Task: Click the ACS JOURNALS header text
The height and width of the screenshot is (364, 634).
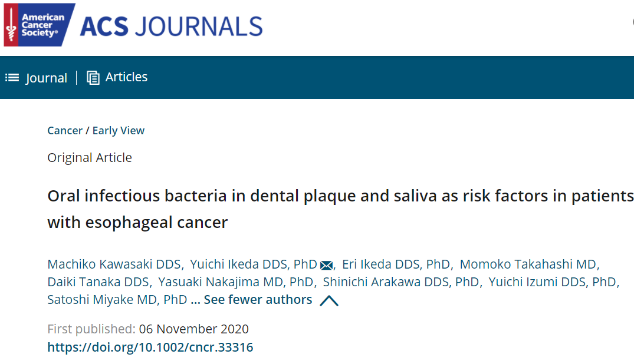Action: 172,27
